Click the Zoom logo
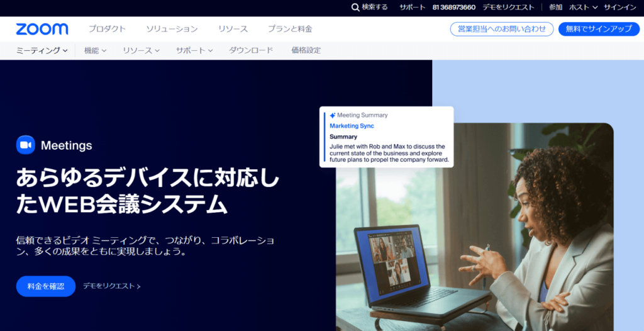Image resolution: width=644 pixels, height=331 pixels. click(x=42, y=29)
